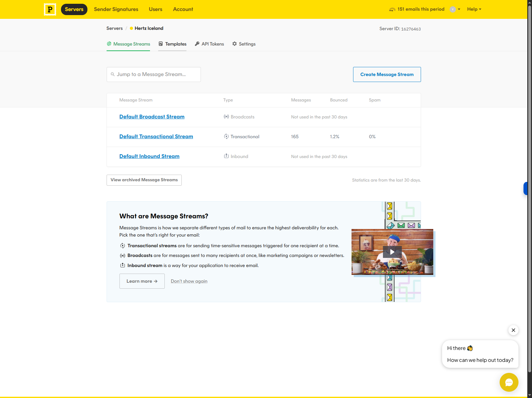Click the API Tokens key icon
The image size is (532, 398).
(197, 44)
